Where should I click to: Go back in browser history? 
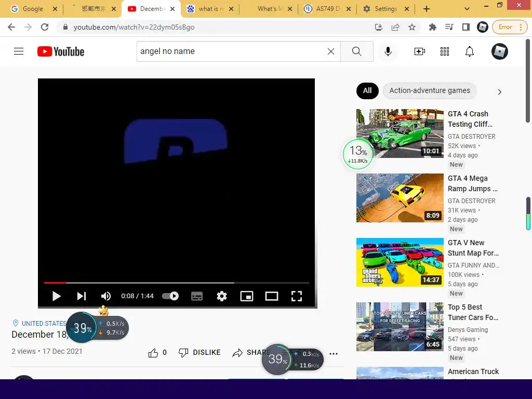click(x=11, y=27)
